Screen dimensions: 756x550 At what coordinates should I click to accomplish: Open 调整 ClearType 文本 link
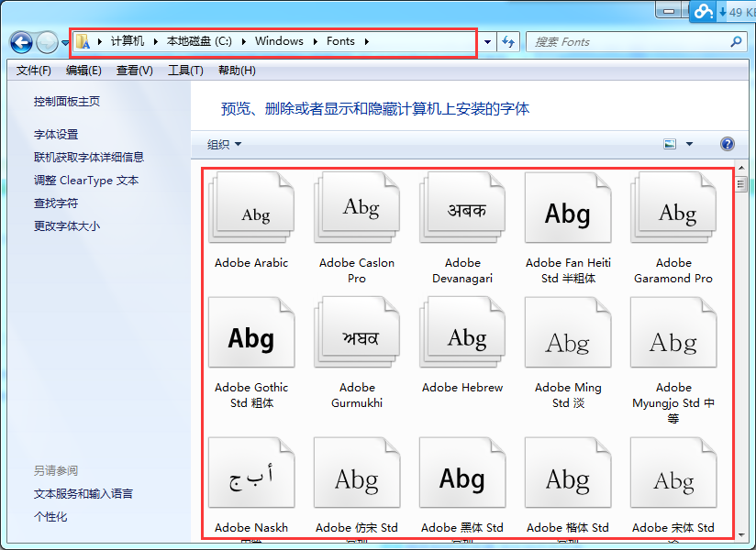86,180
